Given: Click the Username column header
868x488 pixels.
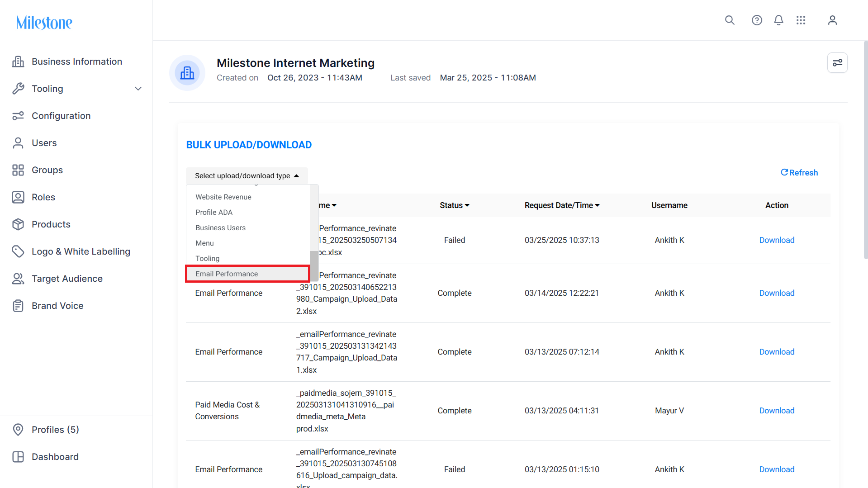Looking at the screenshot, I should [669, 205].
